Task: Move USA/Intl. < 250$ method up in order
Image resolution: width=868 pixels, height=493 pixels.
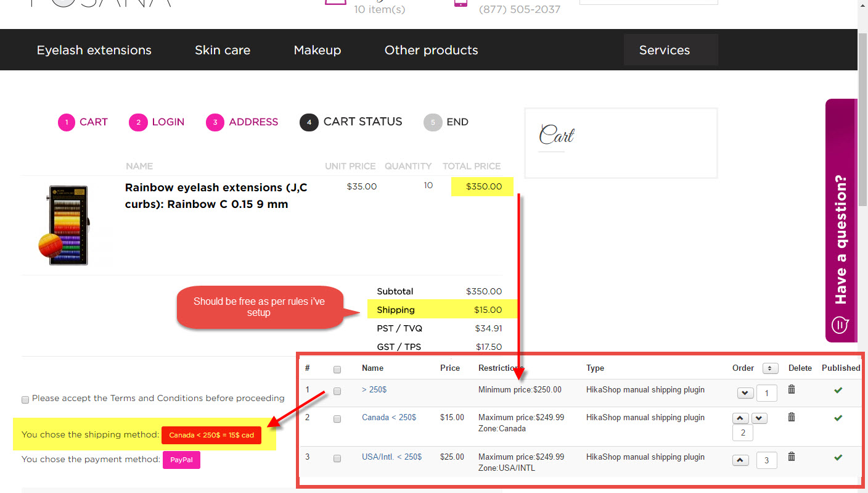Action: click(x=741, y=460)
